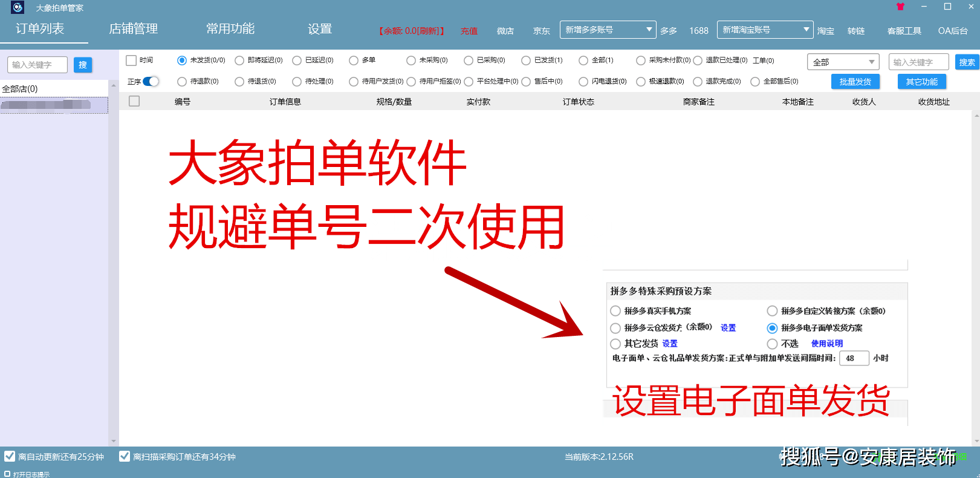The image size is (980, 478).
Task: Select 平台处理中(0) filter
Action: tap(469, 82)
